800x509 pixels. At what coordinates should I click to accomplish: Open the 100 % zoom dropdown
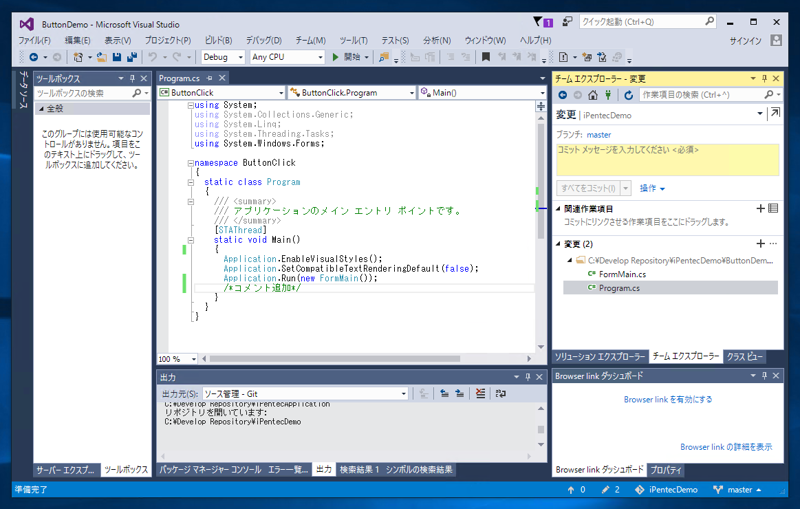(177, 359)
